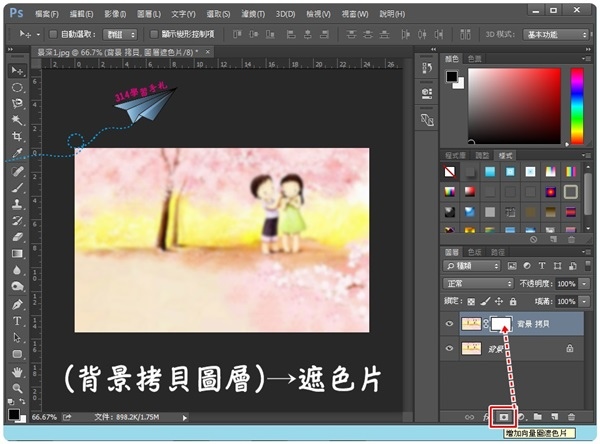600x444 pixels.
Task: Click the link layers icon
Action: [469, 417]
